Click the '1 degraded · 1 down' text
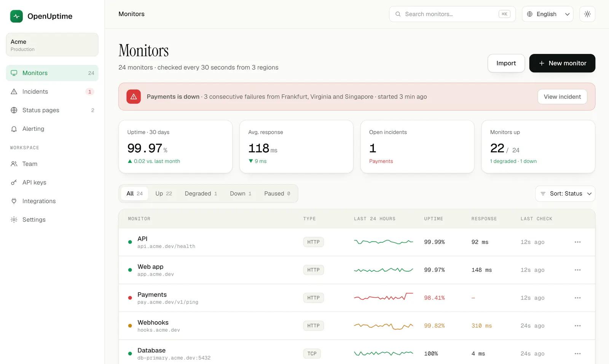Screen dimensions: 609x364 (x=513, y=161)
